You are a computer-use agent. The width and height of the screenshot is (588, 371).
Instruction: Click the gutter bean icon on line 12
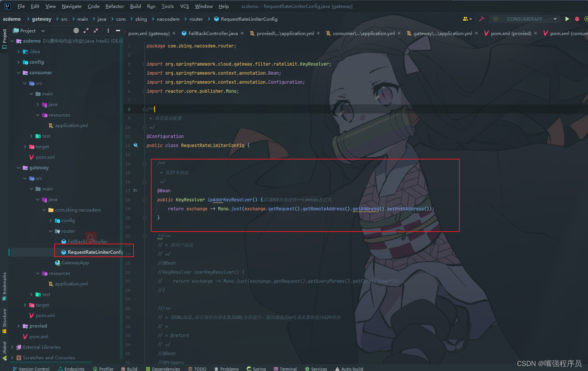136,145
